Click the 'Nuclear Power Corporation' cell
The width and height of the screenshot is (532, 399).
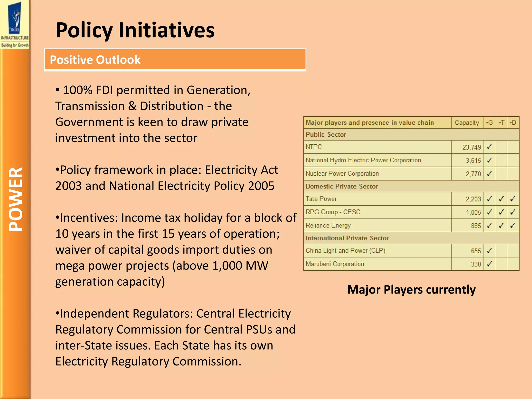pyautogui.click(x=377, y=174)
